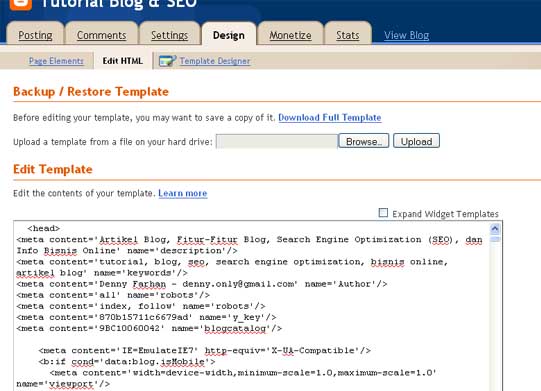Click the Browse button
Viewport: 541px width, 391px height.
(x=363, y=141)
